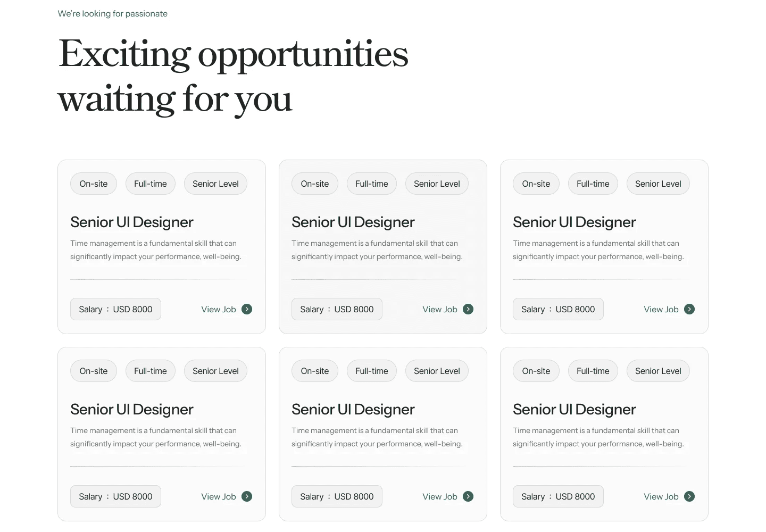Viewport: 766px width, 532px height.
Task: Open the bottom-left card's View Job link
Action: (x=219, y=496)
